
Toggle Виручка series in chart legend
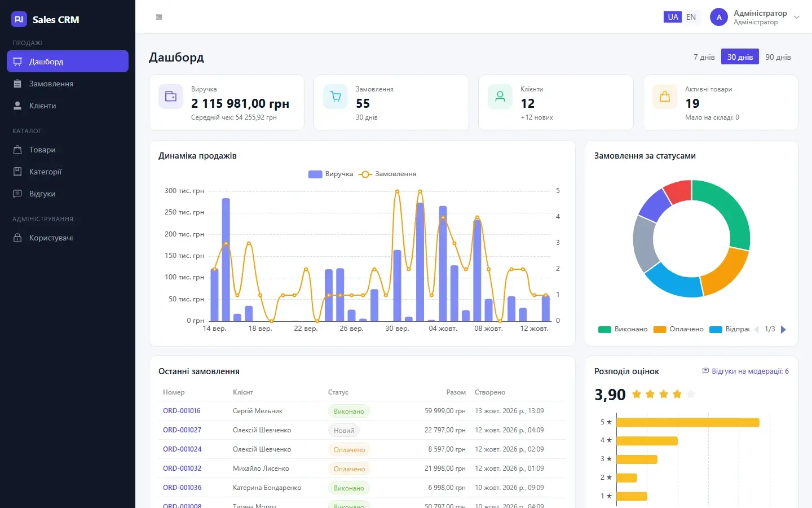[330, 174]
